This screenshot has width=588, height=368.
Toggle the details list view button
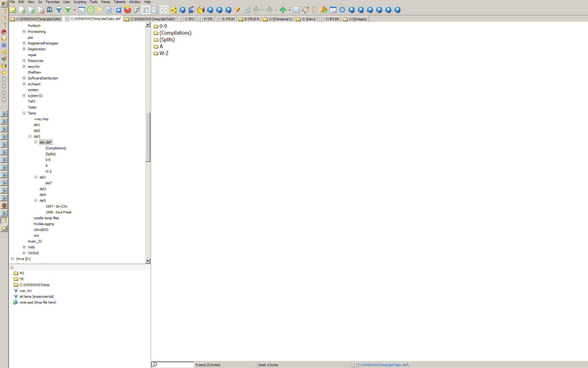pyautogui.click(x=146, y=10)
